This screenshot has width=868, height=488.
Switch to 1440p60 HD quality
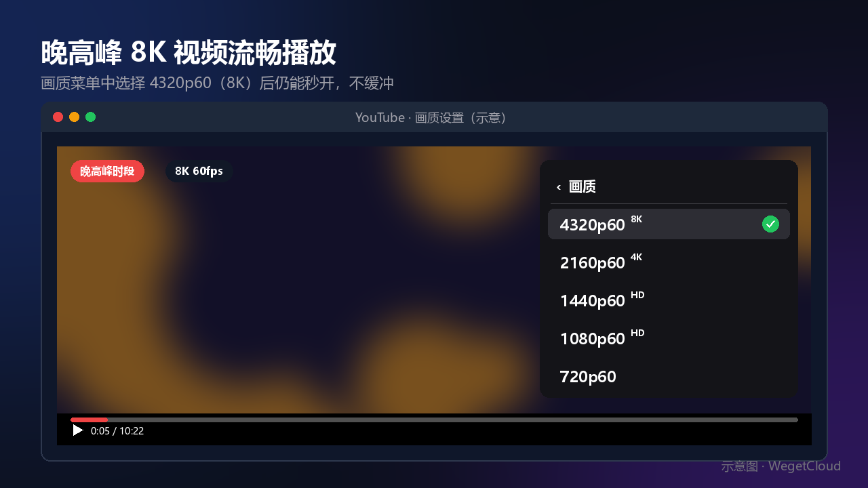coord(669,300)
